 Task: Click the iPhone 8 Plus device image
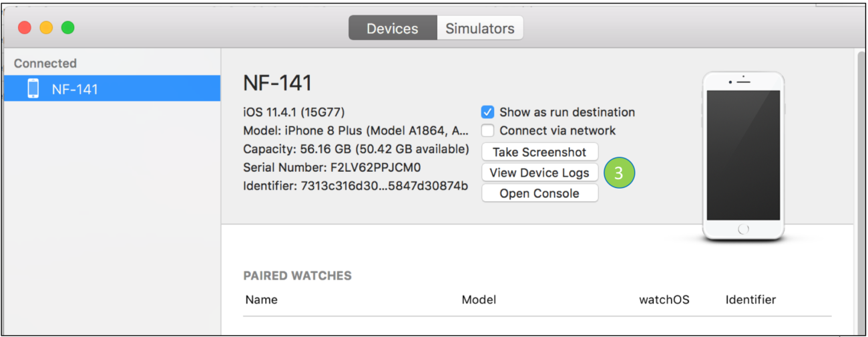point(743,156)
